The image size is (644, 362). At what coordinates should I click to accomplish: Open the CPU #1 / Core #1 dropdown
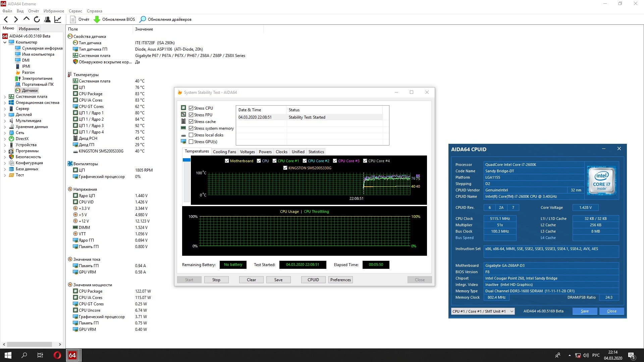pos(483,311)
